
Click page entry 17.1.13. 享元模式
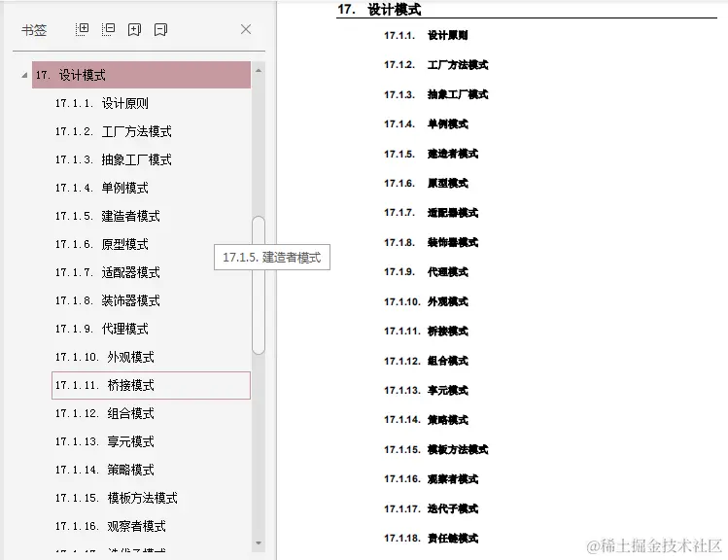[426, 391]
